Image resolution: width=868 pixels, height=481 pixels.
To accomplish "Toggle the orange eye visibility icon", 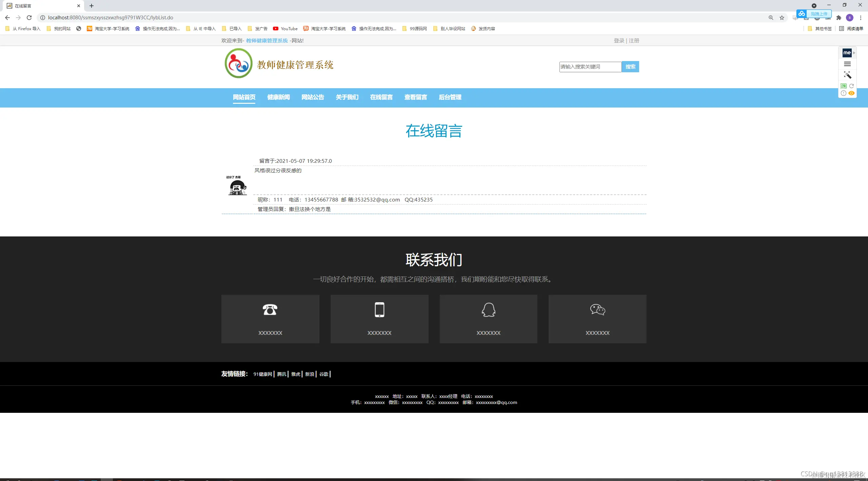I will [851, 93].
